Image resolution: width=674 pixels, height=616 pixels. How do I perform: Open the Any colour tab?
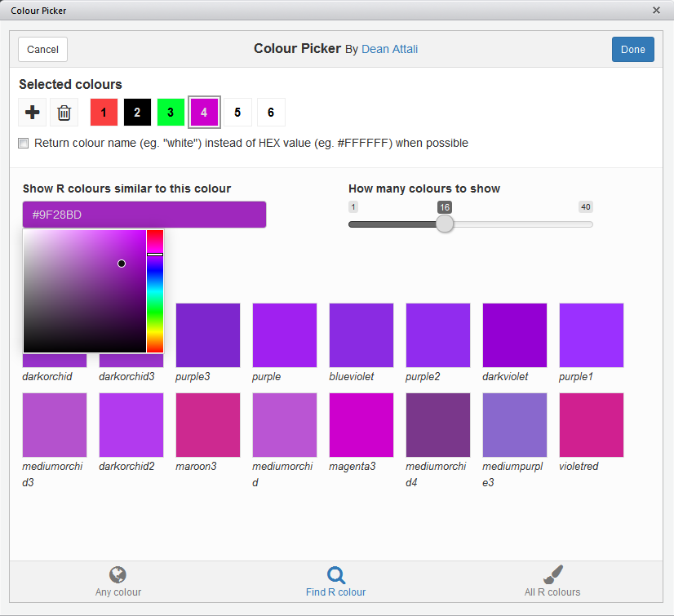pos(118,582)
